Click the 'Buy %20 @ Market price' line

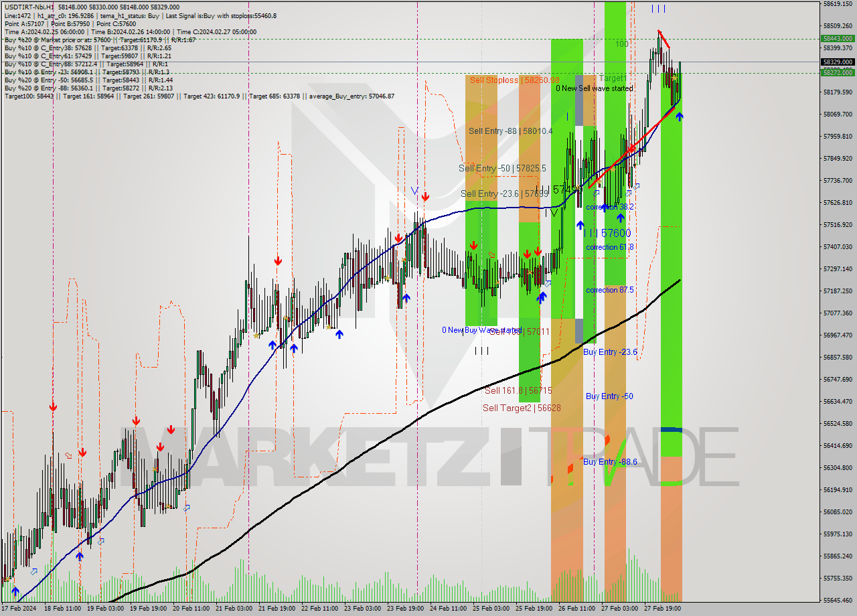[100, 40]
